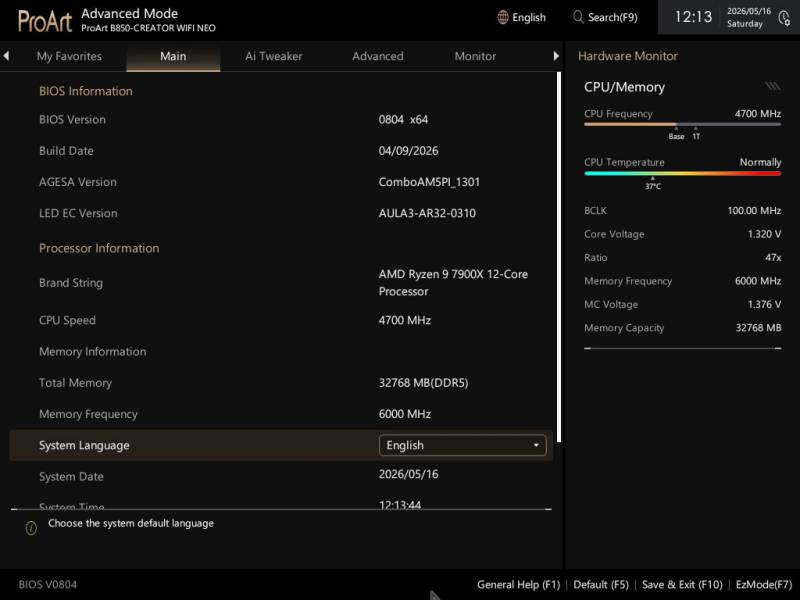Click the Core Voltage 1.320 V reading
This screenshot has height=600, width=800.
coord(682,234)
